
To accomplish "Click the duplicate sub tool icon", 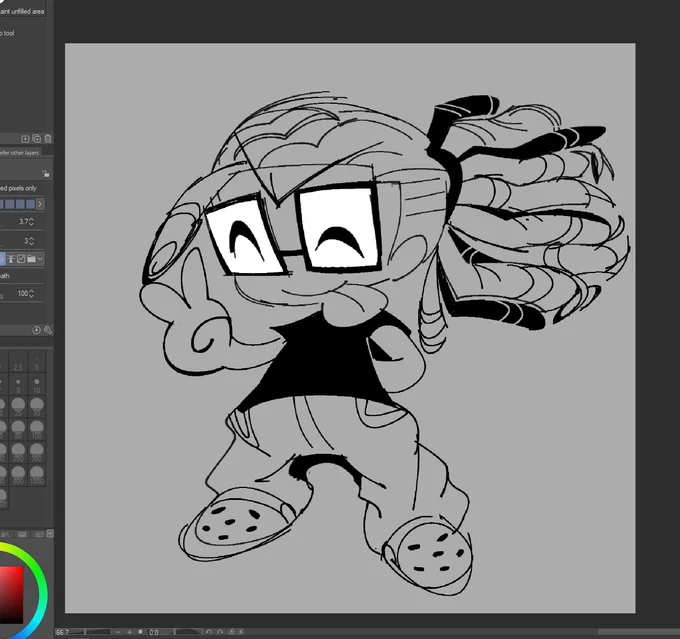I will click(x=36, y=138).
